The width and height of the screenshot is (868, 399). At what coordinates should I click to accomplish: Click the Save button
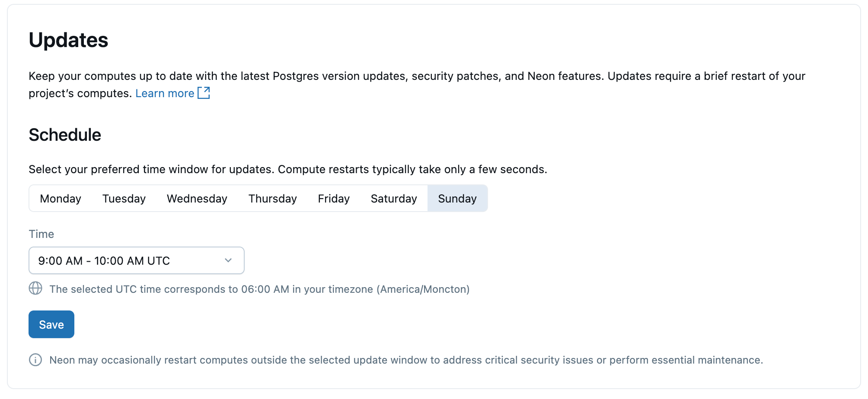[x=51, y=324]
